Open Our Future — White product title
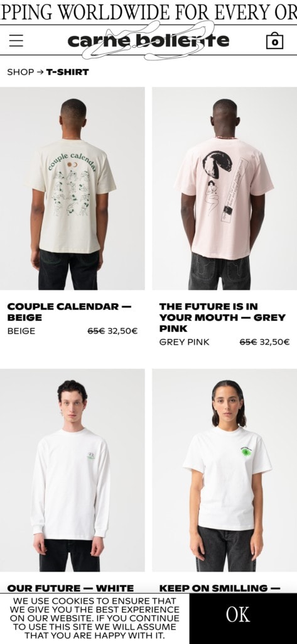Image resolution: width=297 pixels, height=644 pixels. [70, 588]
